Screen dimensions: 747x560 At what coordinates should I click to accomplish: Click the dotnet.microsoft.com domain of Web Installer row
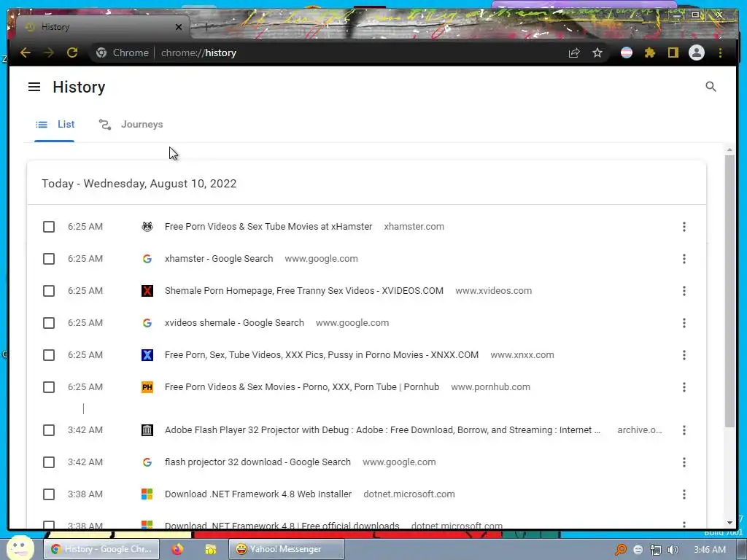[409, 494]
